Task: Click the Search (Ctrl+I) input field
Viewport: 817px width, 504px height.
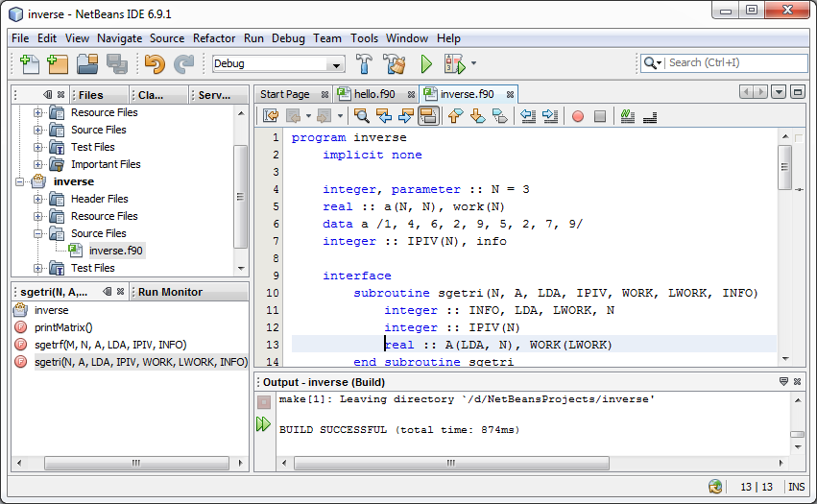Action: point(736,63)
